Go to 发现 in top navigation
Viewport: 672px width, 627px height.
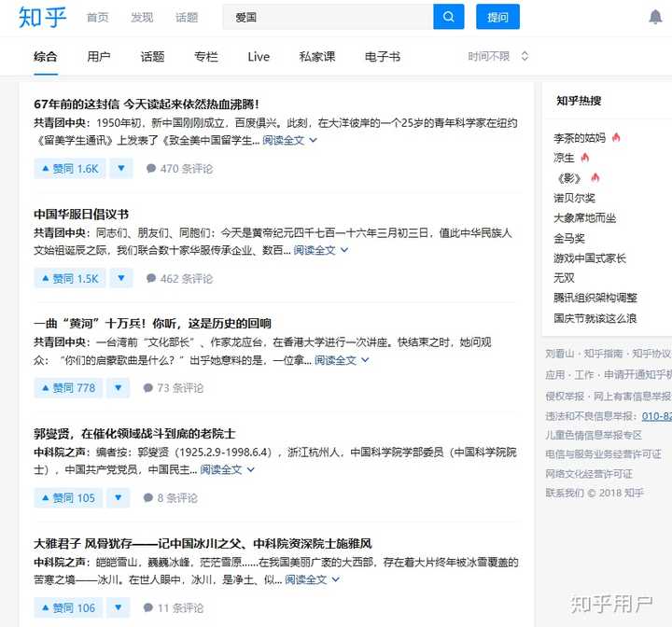142,18
